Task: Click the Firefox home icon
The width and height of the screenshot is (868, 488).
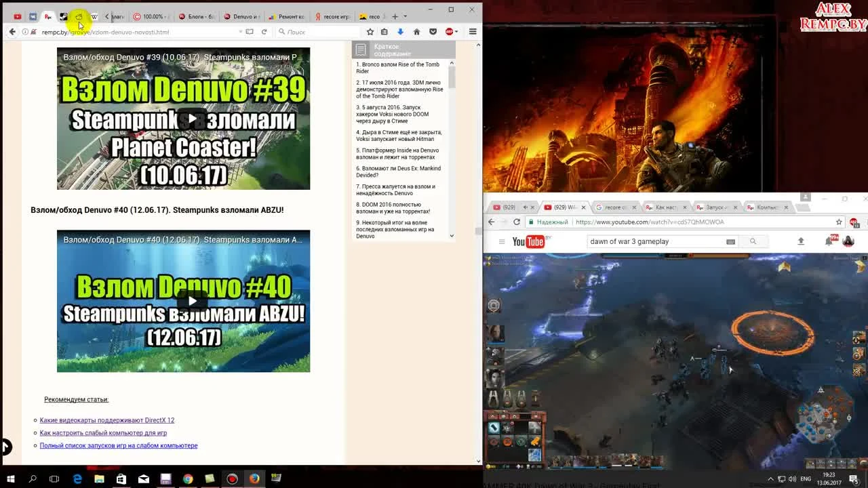Action: [x=416, y=31]
